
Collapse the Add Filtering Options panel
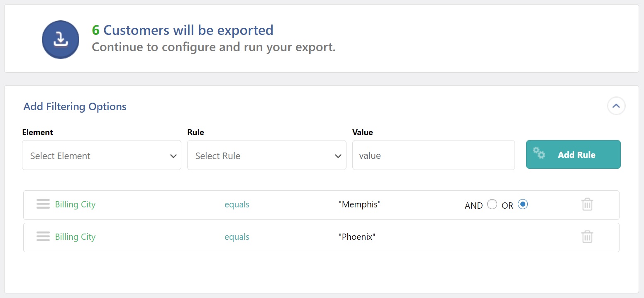pos(616,106)
